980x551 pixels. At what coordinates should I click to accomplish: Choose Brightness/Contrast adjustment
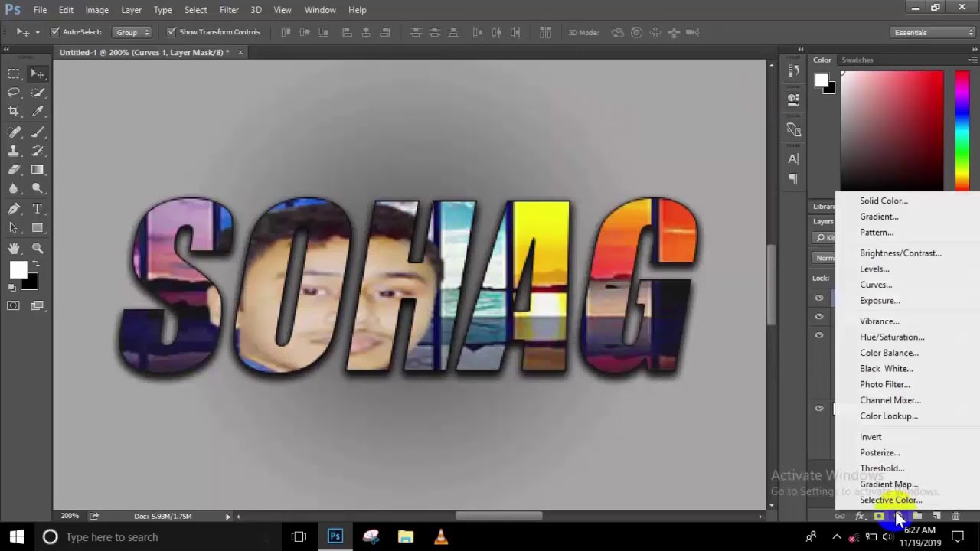(x=900, y=253)
